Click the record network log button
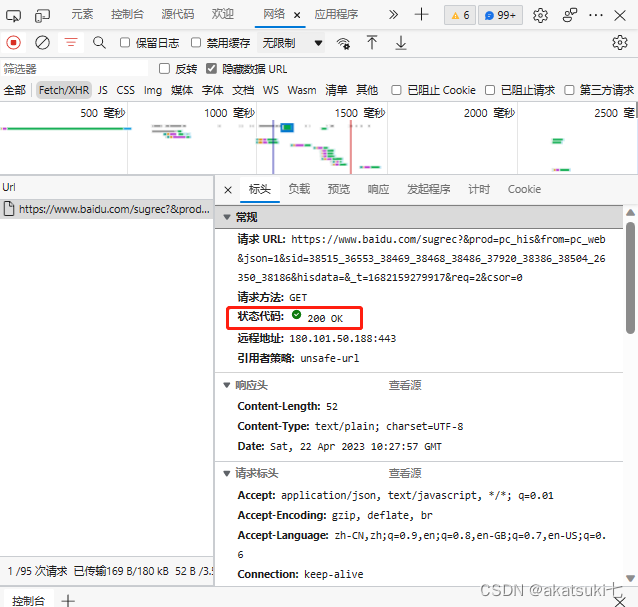638x607 pixels. 13,42
